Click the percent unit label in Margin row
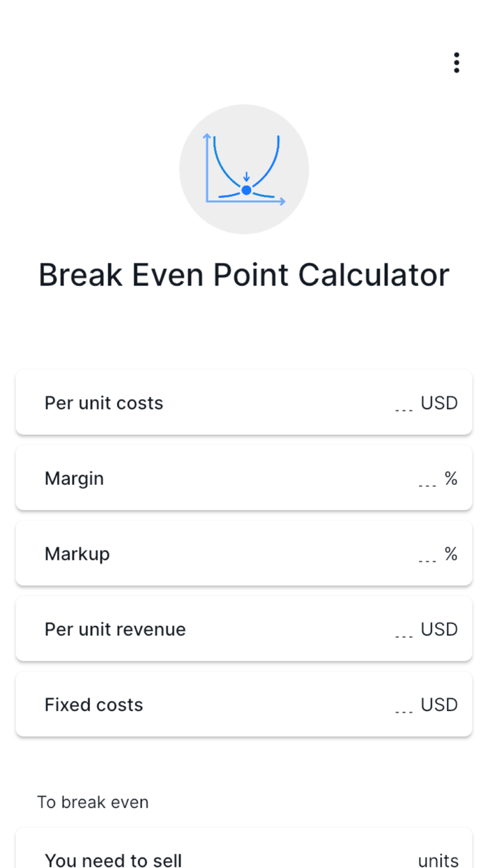Screen dimensions: 488x868 tap(450, 478)
